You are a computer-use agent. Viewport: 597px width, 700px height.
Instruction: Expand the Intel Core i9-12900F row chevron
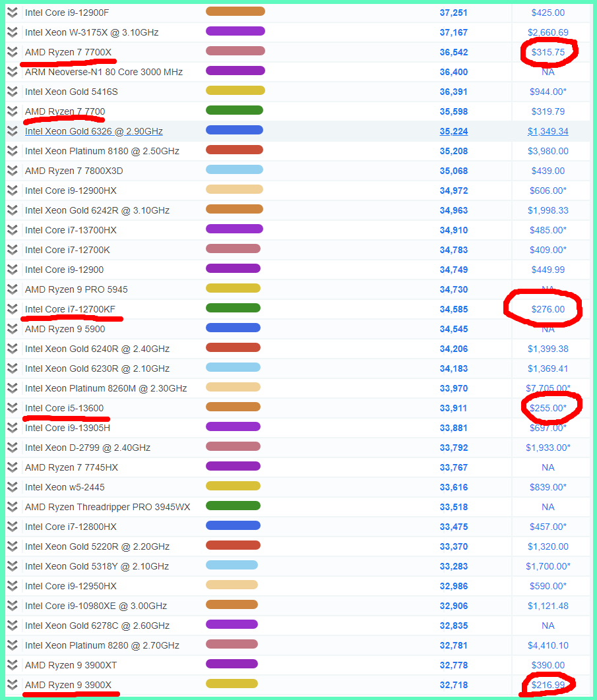coord(13,13)
